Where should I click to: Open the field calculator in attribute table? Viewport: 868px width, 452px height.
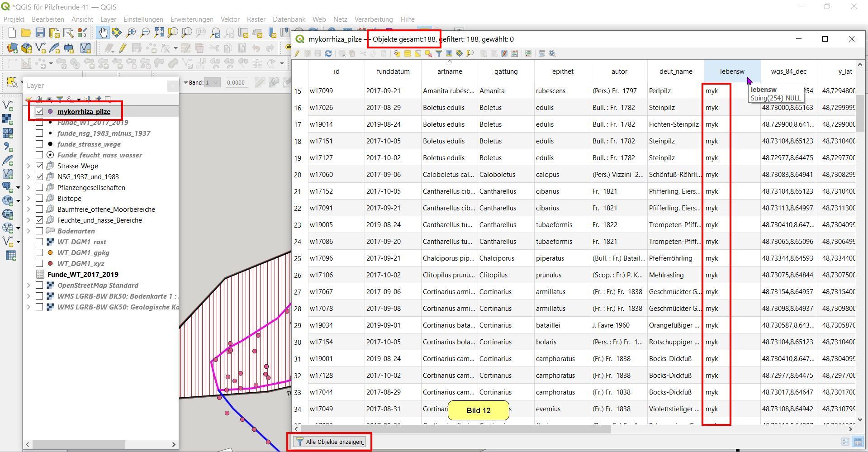(x=515, y=53)
